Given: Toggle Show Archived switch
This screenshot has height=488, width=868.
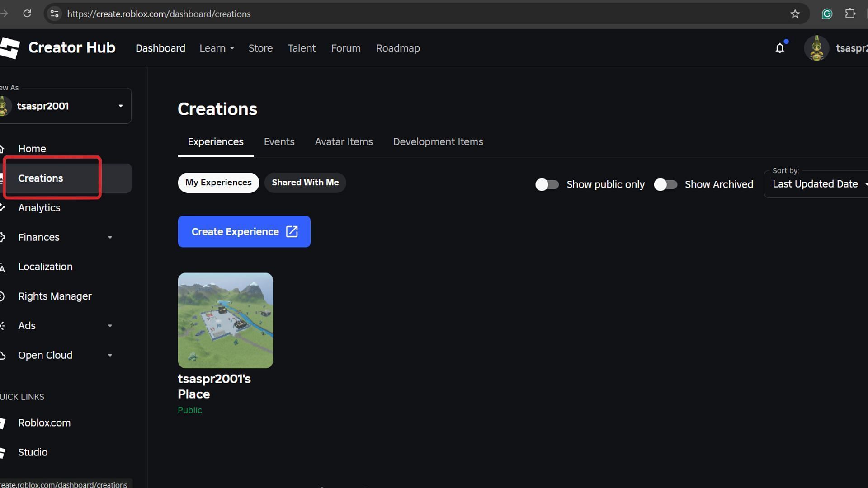Looking at the screenshot, I should [x=665, y=184].
